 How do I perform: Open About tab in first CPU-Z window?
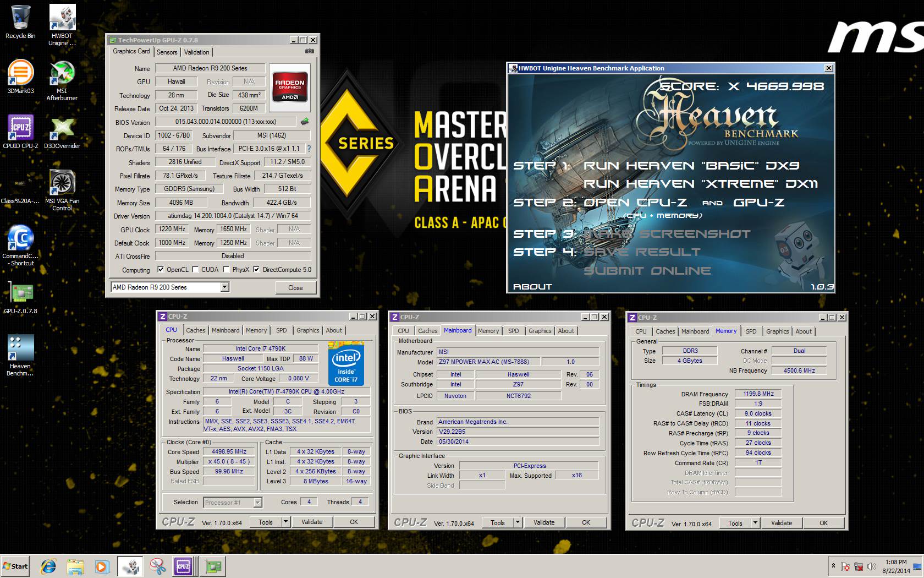pyautogui.click(x=333, y=330)
